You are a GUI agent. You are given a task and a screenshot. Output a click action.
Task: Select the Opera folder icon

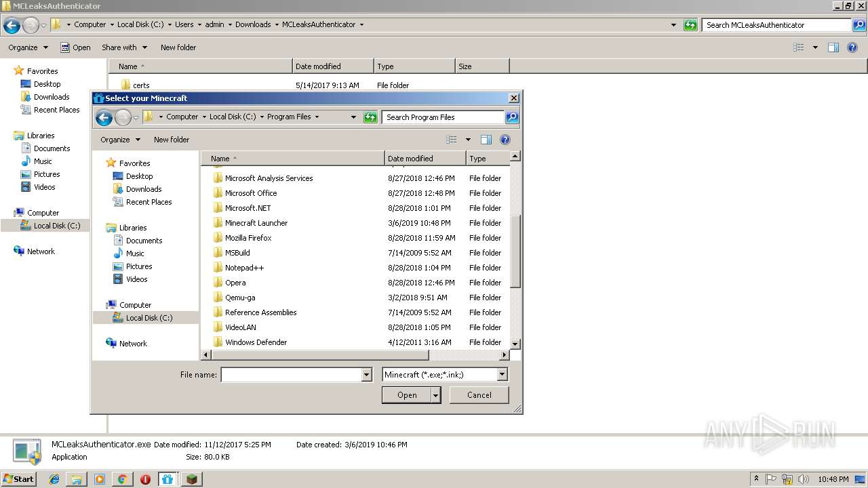pos(218,283)
